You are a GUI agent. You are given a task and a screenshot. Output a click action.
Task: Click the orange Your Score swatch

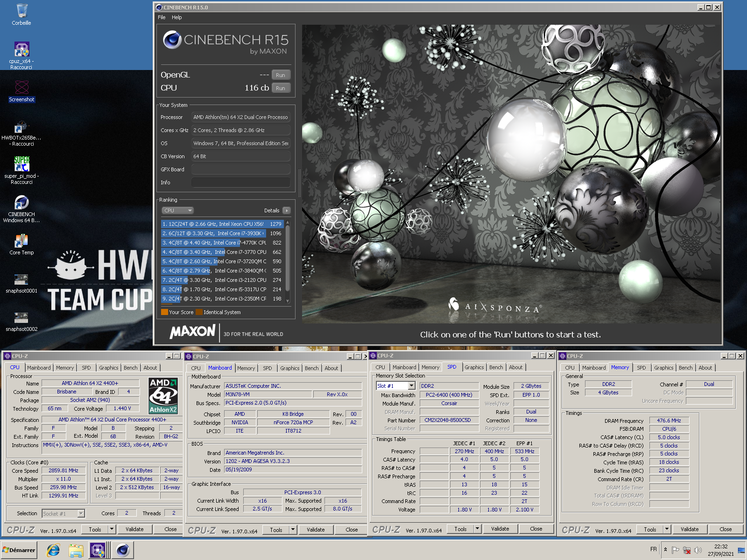(x=164, y=312)
